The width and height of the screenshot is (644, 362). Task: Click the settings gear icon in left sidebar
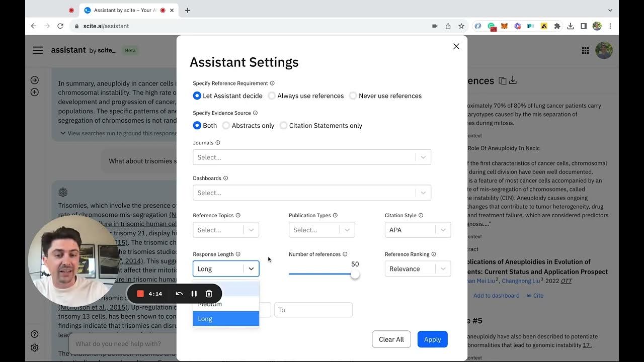(34, 347)
